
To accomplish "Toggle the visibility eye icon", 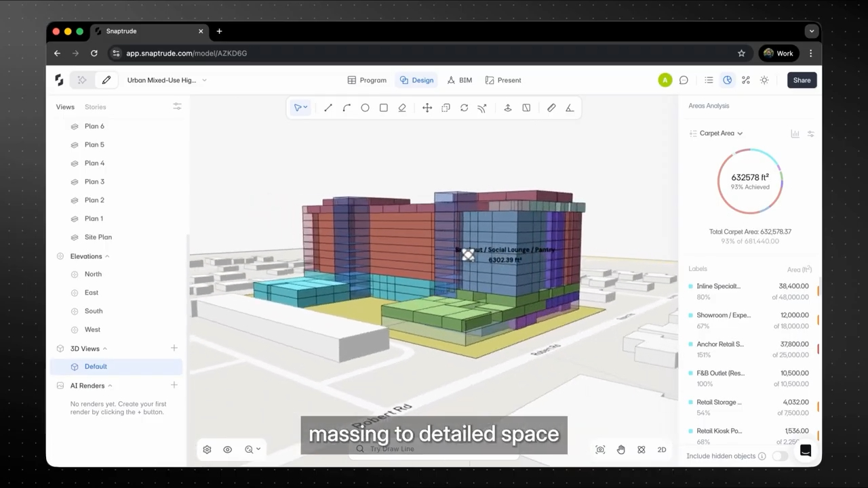I will pyautogui.click(x=228, y=449).
